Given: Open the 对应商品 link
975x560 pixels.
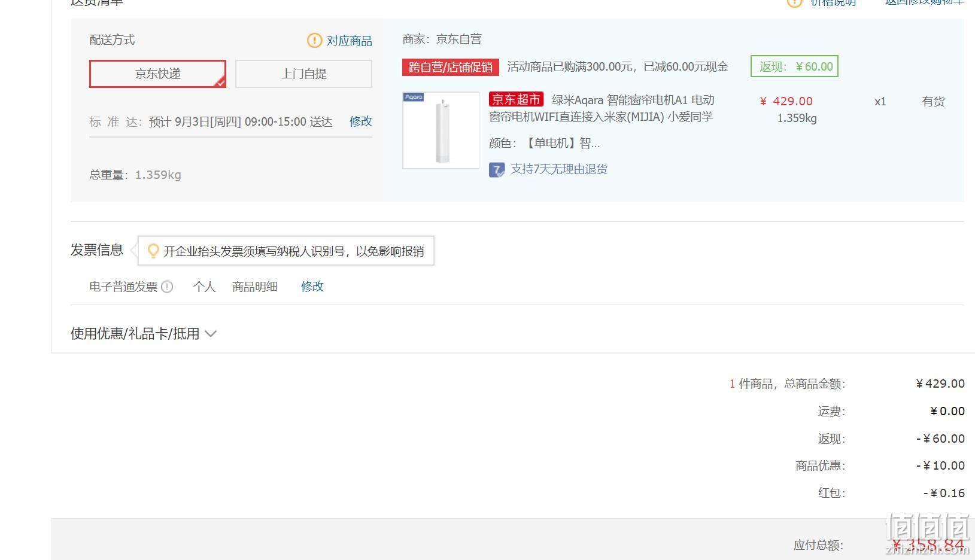Looking at the screenshot, I should click(349, 41).
